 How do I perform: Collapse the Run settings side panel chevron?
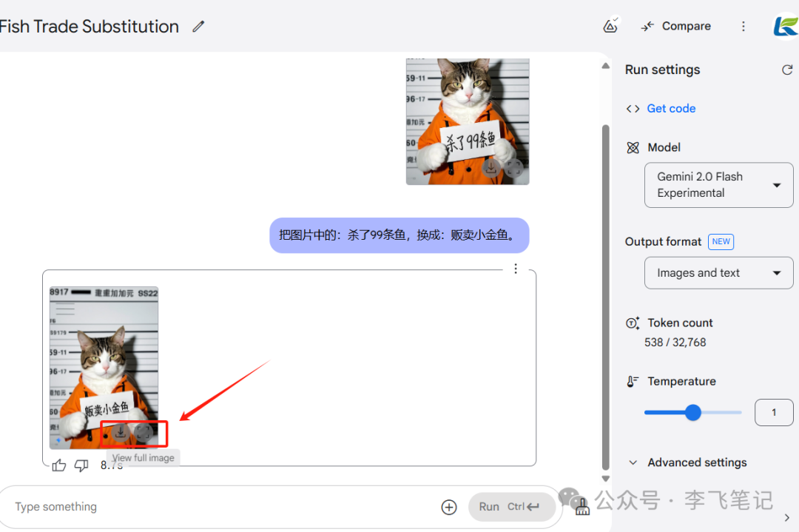point(787,518)
